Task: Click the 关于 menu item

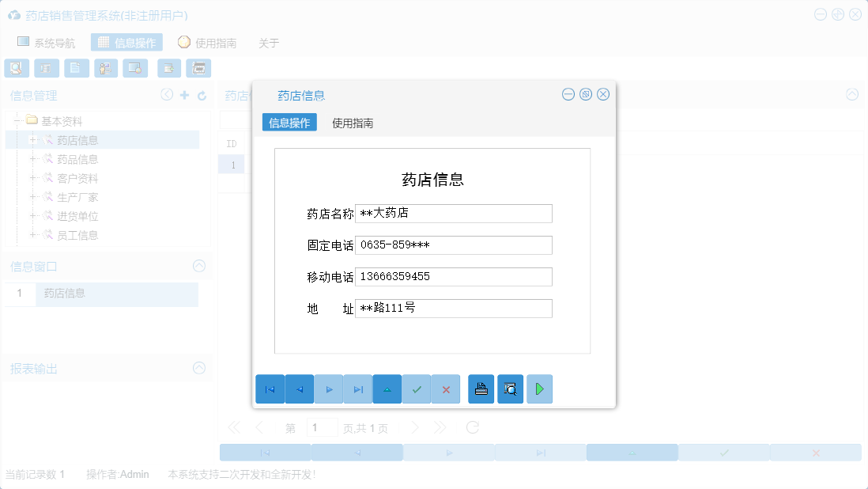Action: coord(269,42)
